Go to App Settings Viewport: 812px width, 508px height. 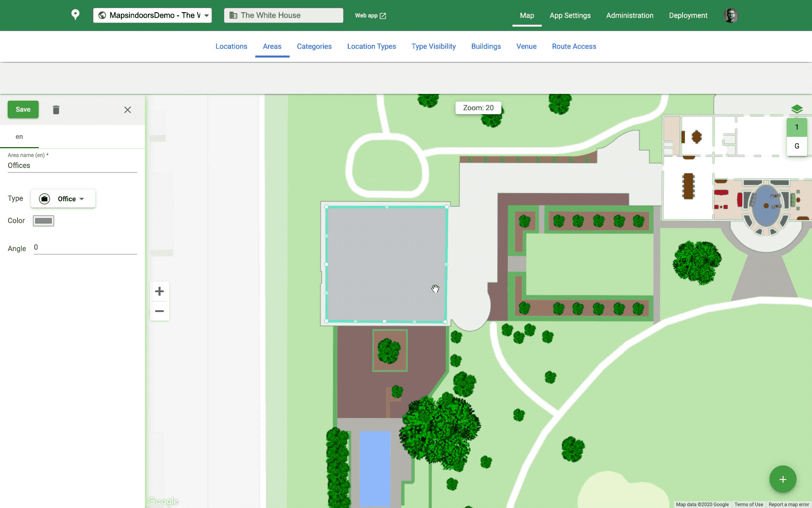[x=570, y=15]
